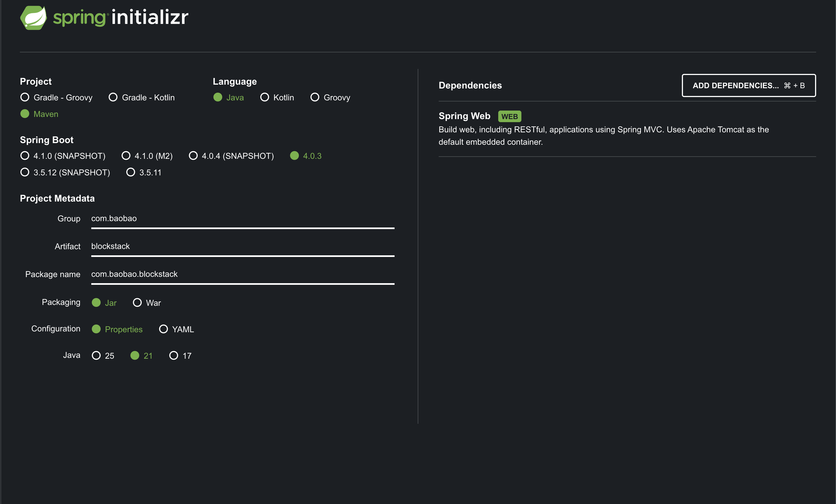Screen dimensions: 836x504
Task: Select Spring Boot 4.1.0 (M2)
Action: pos(147,156)
